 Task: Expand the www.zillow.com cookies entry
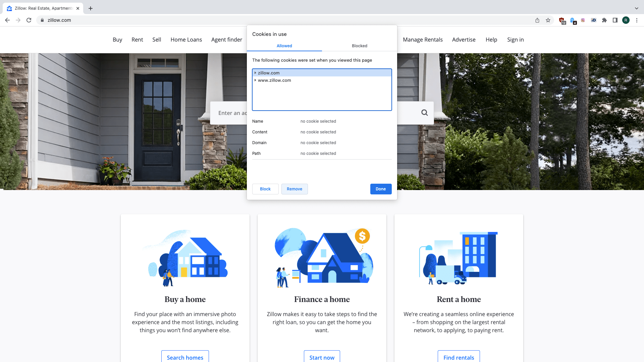(x=255, y=80)
